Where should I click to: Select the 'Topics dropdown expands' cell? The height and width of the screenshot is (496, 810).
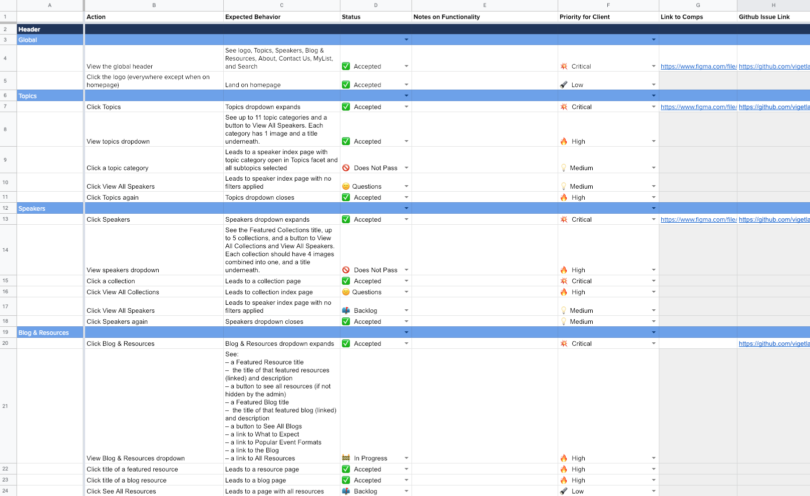[282, 107]
